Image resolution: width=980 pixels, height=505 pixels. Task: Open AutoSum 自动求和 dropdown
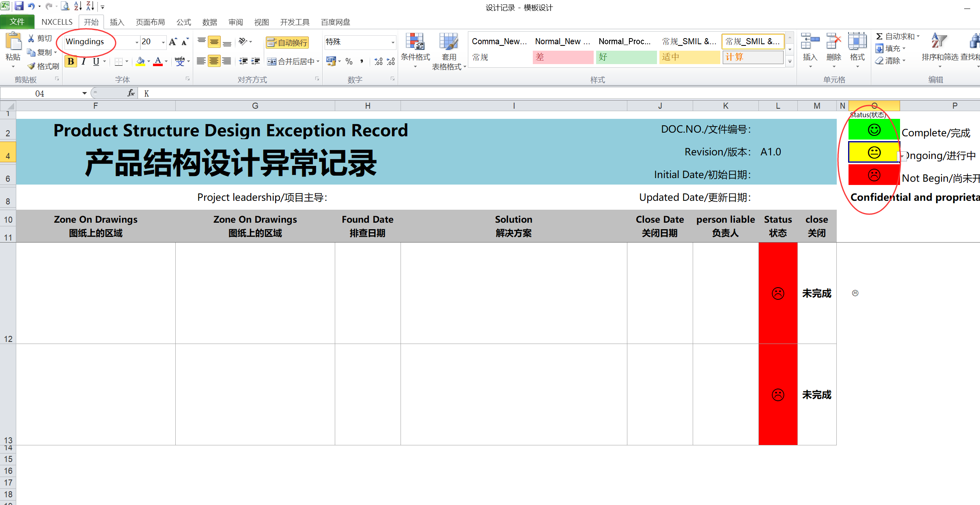tap(918, 36)
